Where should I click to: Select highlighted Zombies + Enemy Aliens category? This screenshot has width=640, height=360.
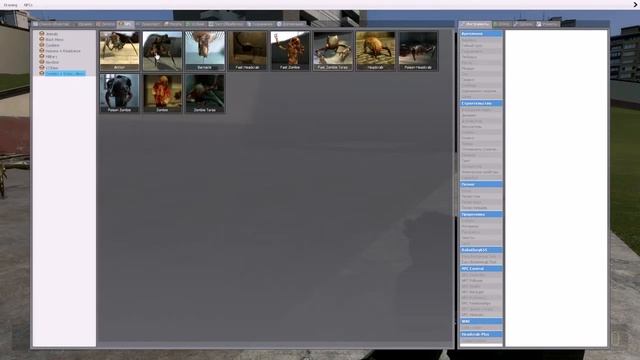(65, 73)
